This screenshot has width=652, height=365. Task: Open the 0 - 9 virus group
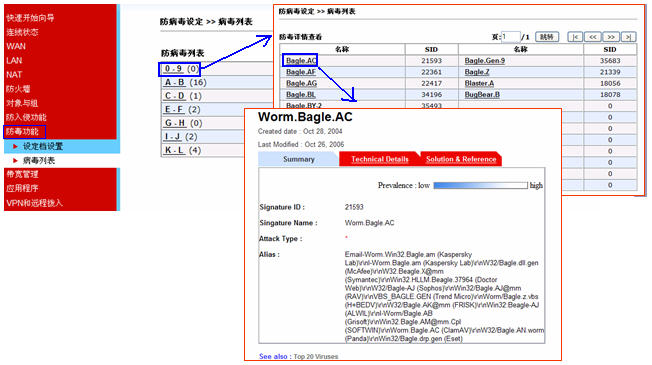pos(173,69)
